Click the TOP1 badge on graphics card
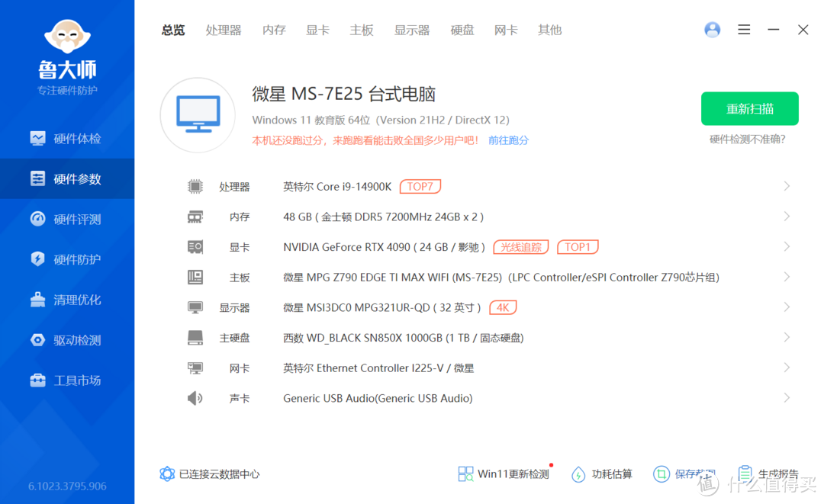This screenshot has width=824, height=504. coord(578,247)
